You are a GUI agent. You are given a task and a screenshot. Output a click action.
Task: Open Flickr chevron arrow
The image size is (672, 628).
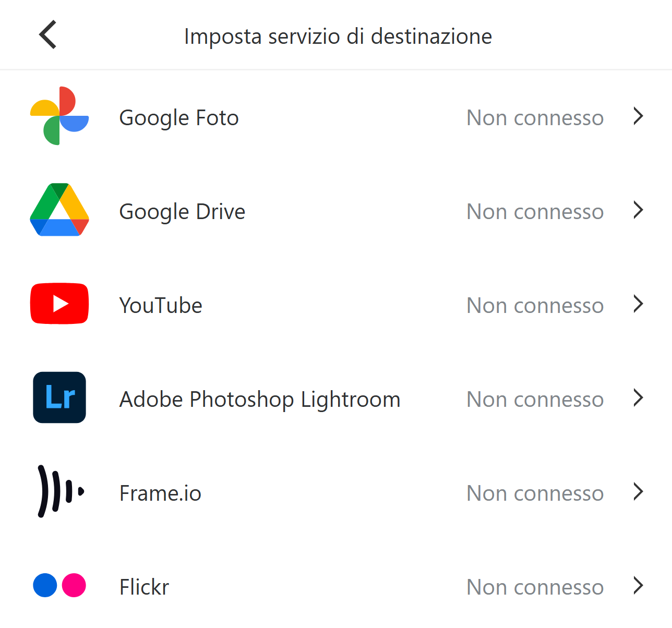(x=638, y=585)
